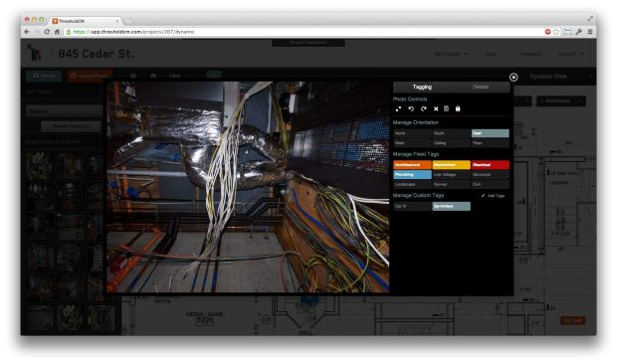Image resolution: width=617 pixels, height=364 pixels.
Task: Open the Architectural filter dropdown
Action: click(x=560, y=101)
